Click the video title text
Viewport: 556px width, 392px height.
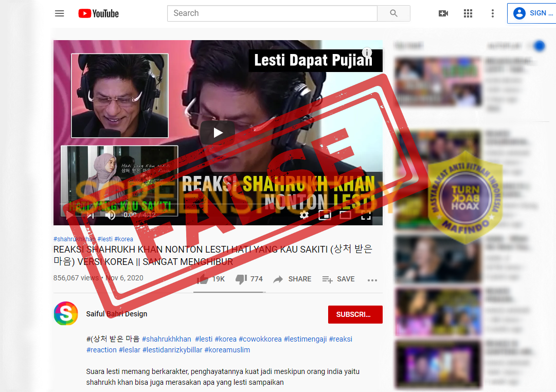pyautogui.click(x=213, y=256)
